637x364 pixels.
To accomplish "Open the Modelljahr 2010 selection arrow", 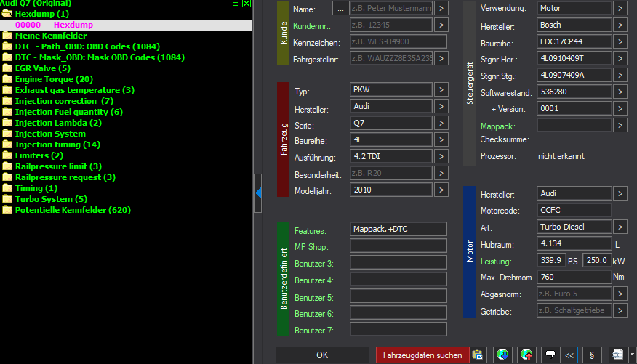I will click(x=441, y=190).
